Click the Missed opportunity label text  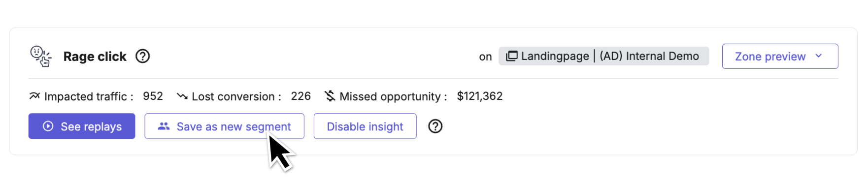393,96
